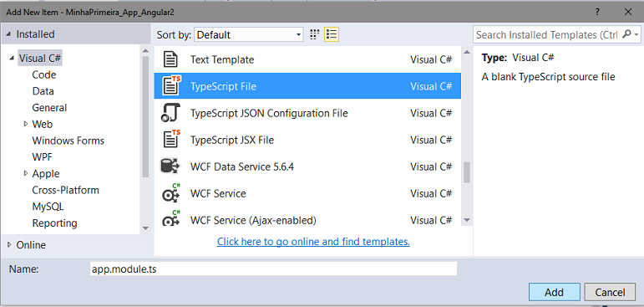Open the Sort by Default dropdown
The image size is (644, 307).
pyautogui.click(x=249, y=35)
